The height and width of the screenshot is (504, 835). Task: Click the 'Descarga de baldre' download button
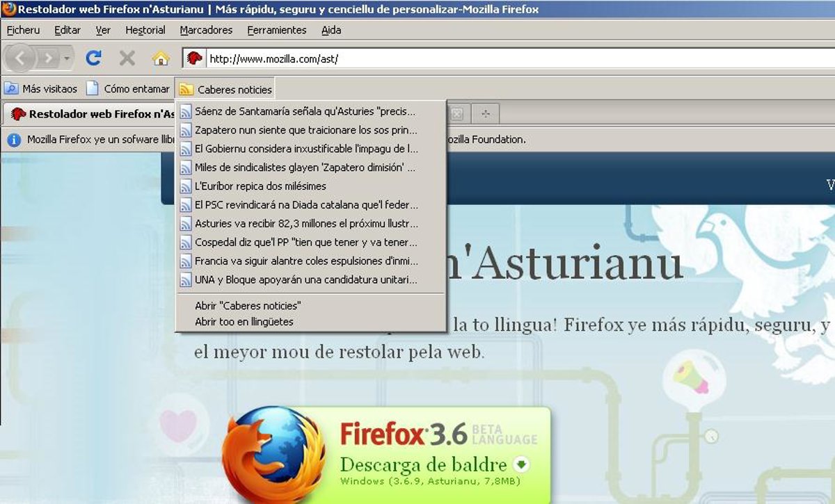pyautogui.click(x=424, y=464)
